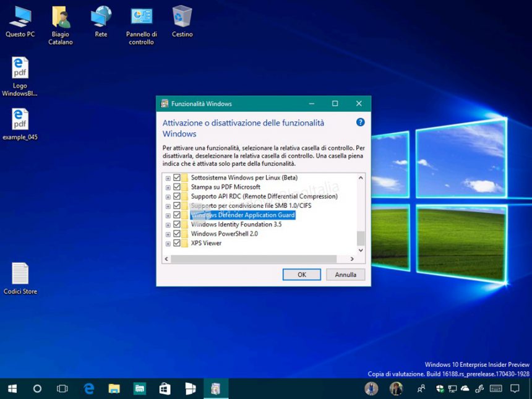Select the Stampa su PDF Microsoft label

[x=226, y=187]
